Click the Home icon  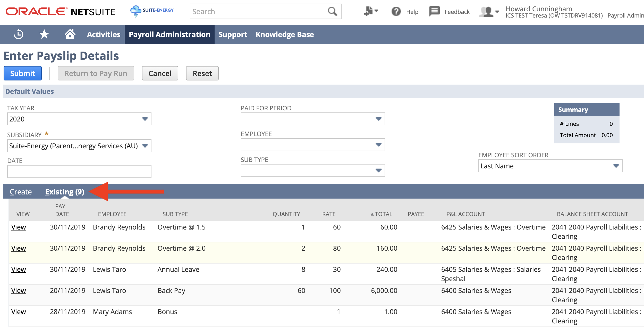[70, 34]
